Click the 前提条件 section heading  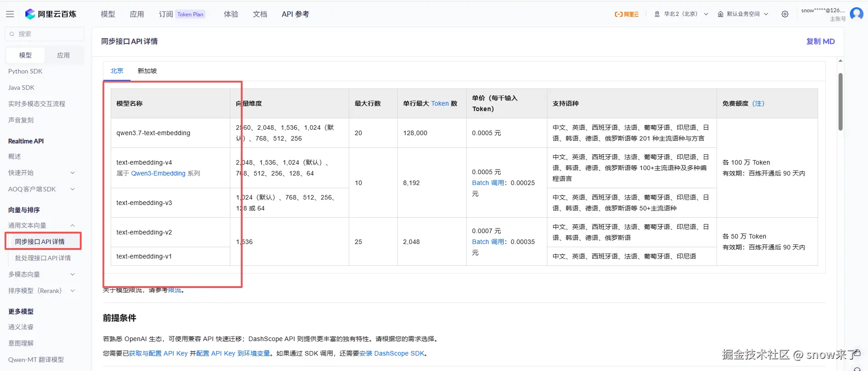120,318
